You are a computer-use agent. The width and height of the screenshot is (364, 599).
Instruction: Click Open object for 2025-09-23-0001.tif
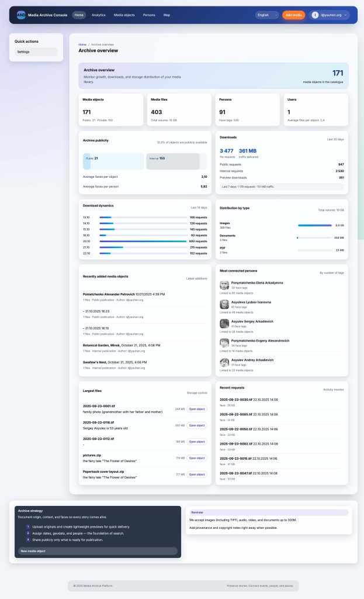(x=197, y=409)
